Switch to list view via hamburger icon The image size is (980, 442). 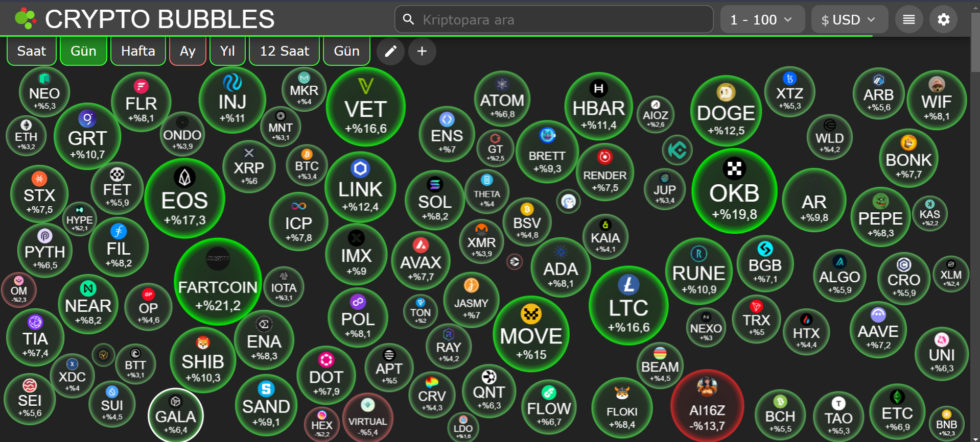pyautogui.click(x=909, y=19)
